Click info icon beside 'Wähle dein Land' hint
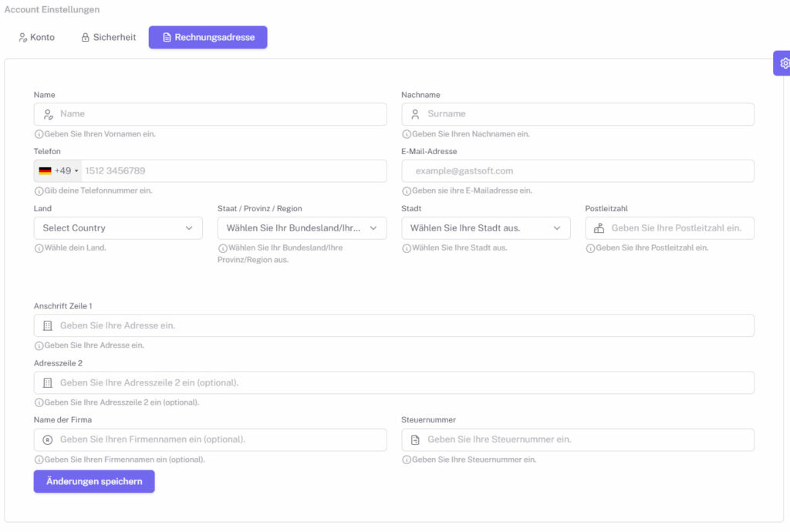Viewport: 790px width, 532px height. 39,248
